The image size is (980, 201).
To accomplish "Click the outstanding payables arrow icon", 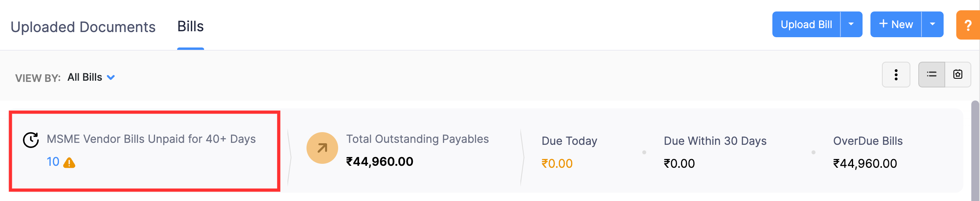I will tap(322, 148).
